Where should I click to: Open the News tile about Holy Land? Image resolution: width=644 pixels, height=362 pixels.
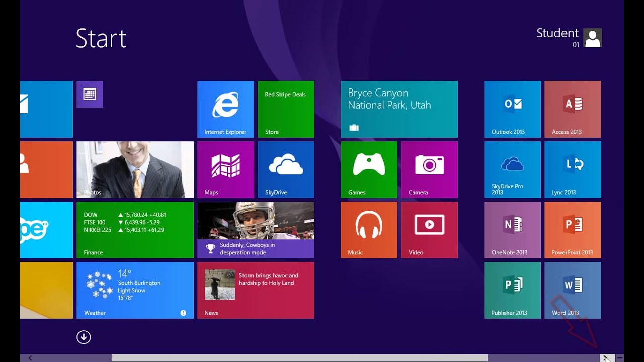coord(256,290)
